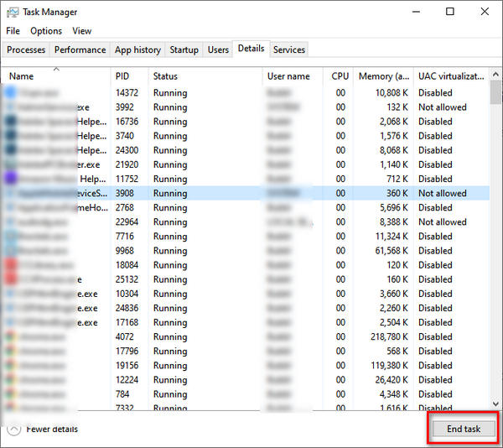The image size is (503, 448).
Task: Select the process with PID 18084
Action: click(246, 265)
